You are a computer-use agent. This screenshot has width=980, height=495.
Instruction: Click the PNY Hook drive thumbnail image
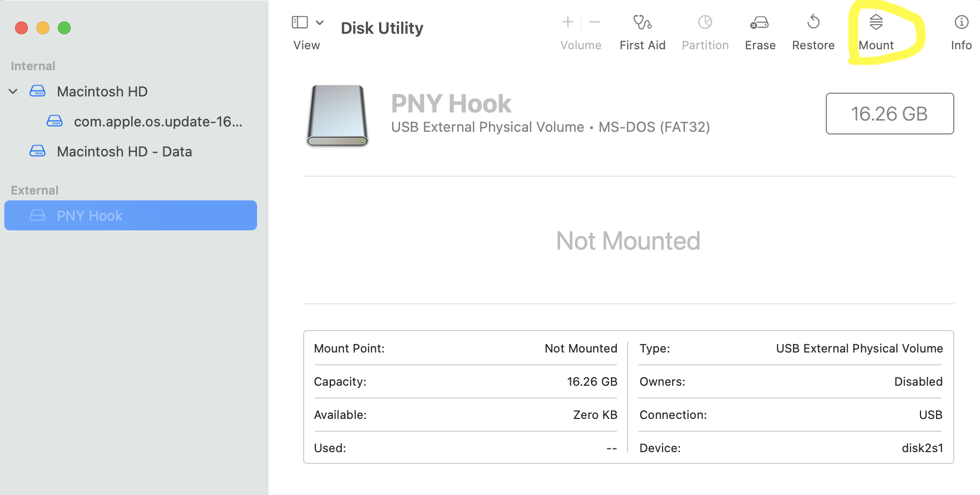click(x=337, y=116)
